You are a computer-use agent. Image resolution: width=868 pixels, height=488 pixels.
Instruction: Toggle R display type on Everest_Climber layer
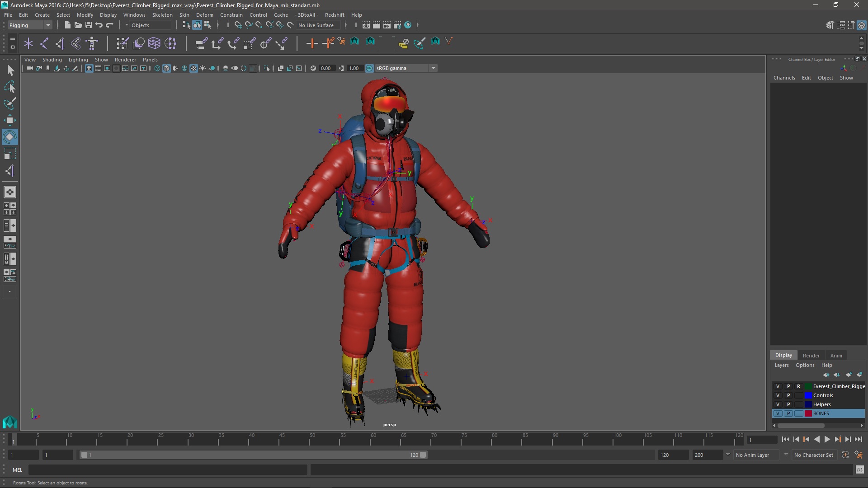(x=799, y=386)
